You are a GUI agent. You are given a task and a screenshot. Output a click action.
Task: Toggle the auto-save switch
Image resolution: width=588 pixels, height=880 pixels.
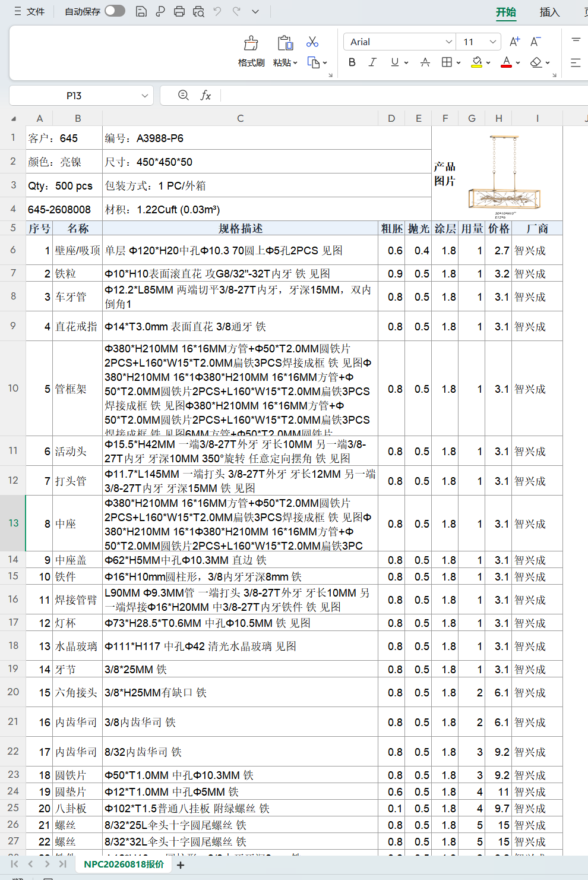click(x=115, y=11)
